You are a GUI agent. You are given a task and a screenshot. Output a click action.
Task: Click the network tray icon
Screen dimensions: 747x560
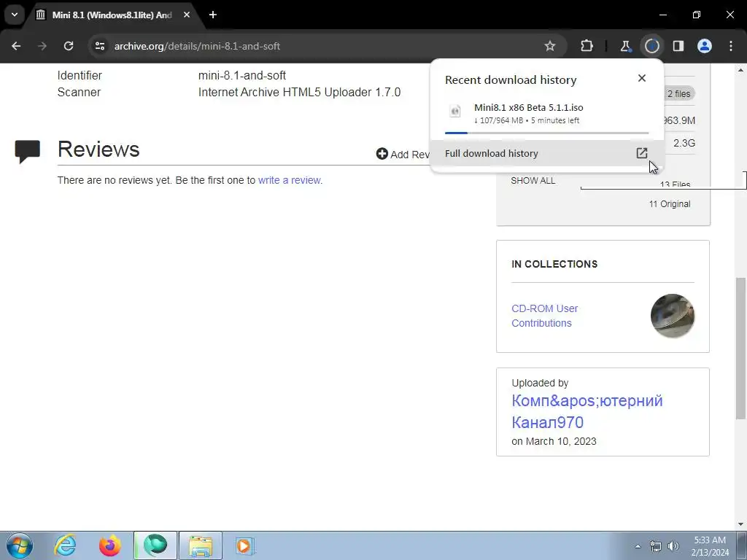(656, 546)
